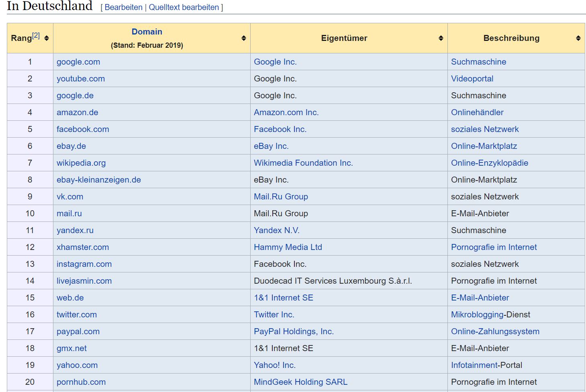Open Twitter Inc. owner link
The width and height of the screenshot is (586, 392).
tap(274, 315)
